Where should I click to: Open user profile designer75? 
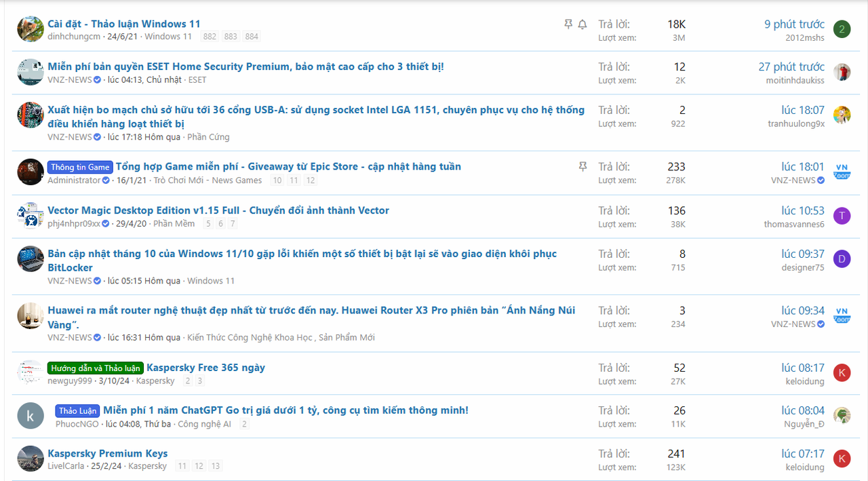(803, 268)
